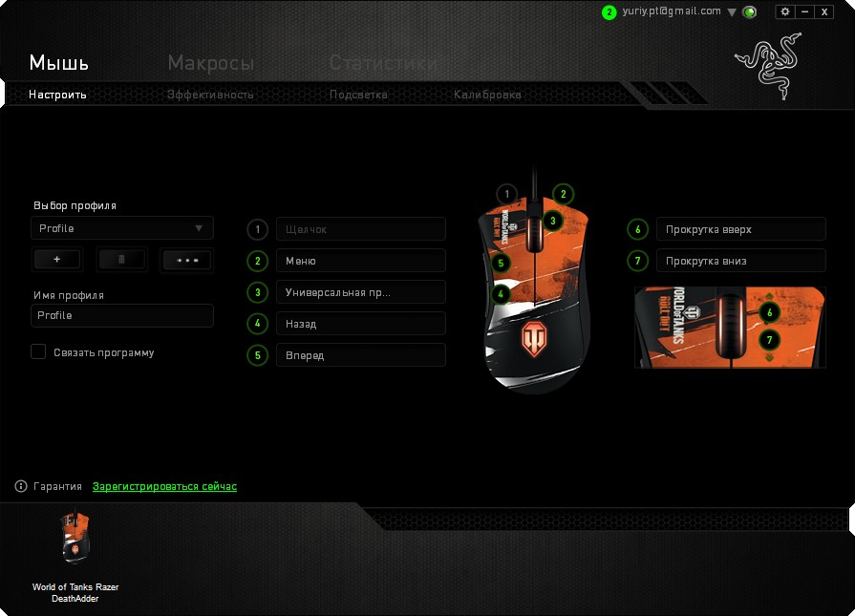Open settings via the gear icon

(784, 11)
